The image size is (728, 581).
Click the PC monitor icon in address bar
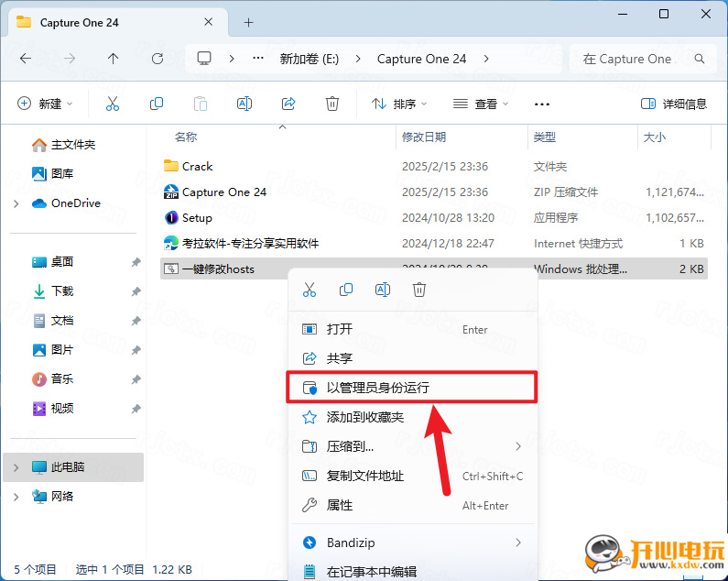point(204,59)
